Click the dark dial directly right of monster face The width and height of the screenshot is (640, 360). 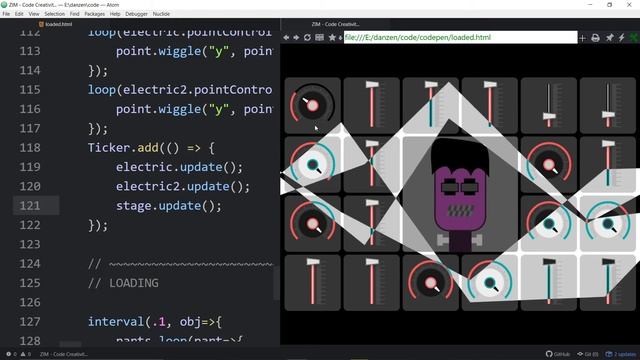point(549,164)
